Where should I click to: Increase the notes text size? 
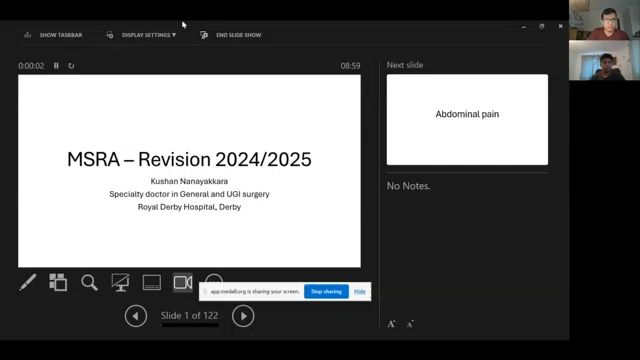[x=391, y=324]
